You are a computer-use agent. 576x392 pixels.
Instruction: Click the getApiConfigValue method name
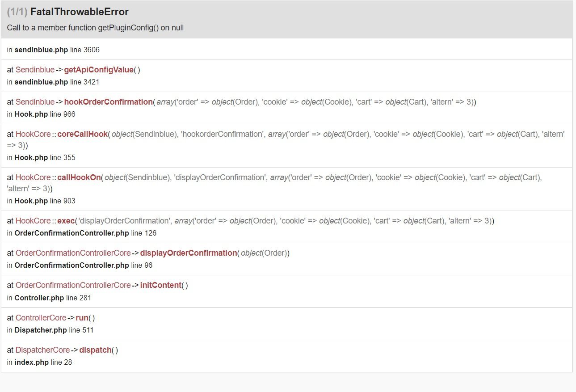point(99,70)
